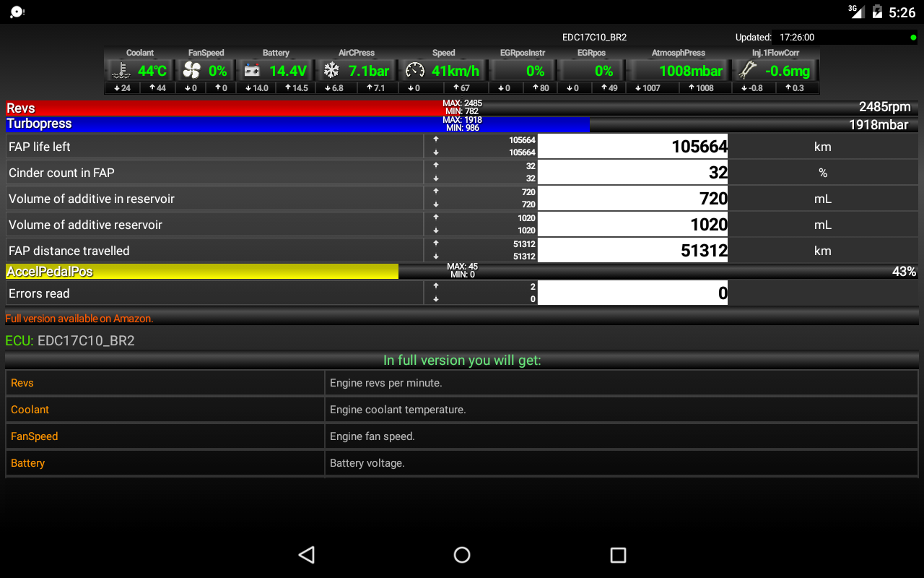Select the FanSpeed row in the full version list

click(462, 436)
